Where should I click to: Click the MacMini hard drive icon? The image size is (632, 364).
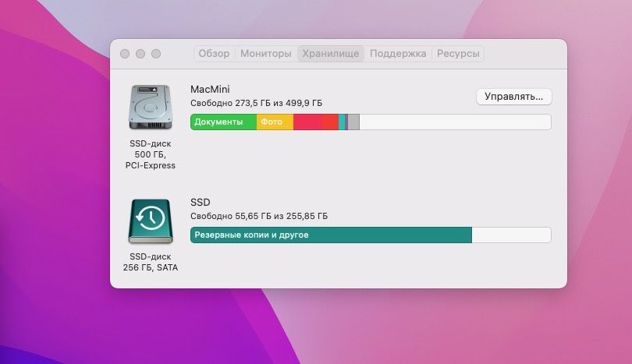(151, 107)
